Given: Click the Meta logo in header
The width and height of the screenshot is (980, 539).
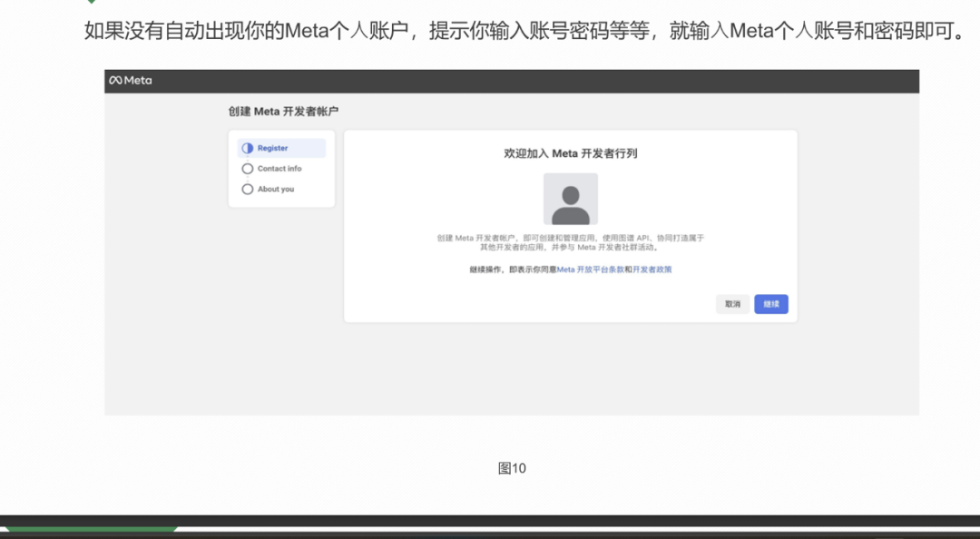Looking at the screenshot, I should [131, 80].
